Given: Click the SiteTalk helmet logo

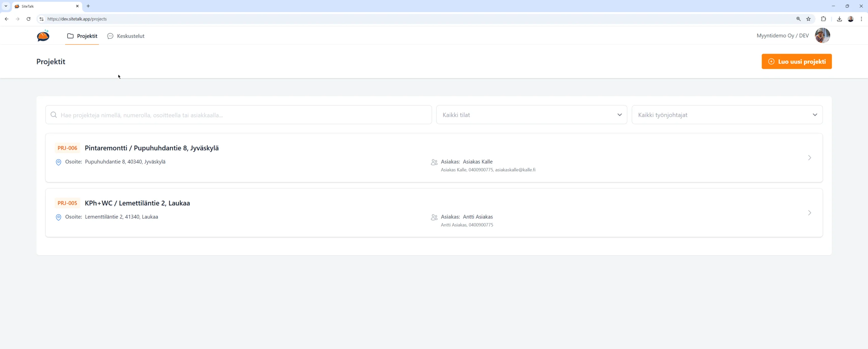Looking at the screenshot, I should click(x=43, y=36).
